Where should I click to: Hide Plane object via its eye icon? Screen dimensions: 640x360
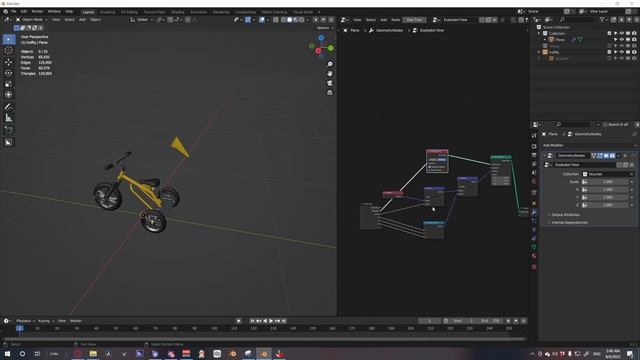[x=622, y=40]
